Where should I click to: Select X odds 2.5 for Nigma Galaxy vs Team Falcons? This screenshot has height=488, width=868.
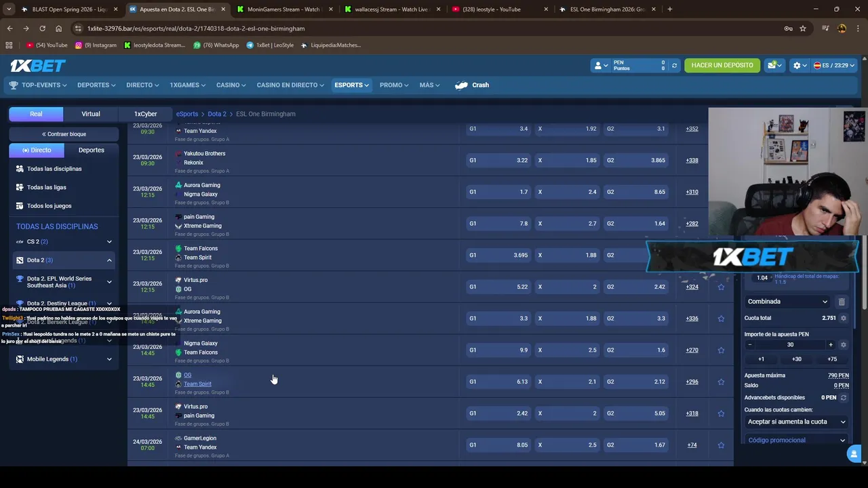tap(568, 350)
